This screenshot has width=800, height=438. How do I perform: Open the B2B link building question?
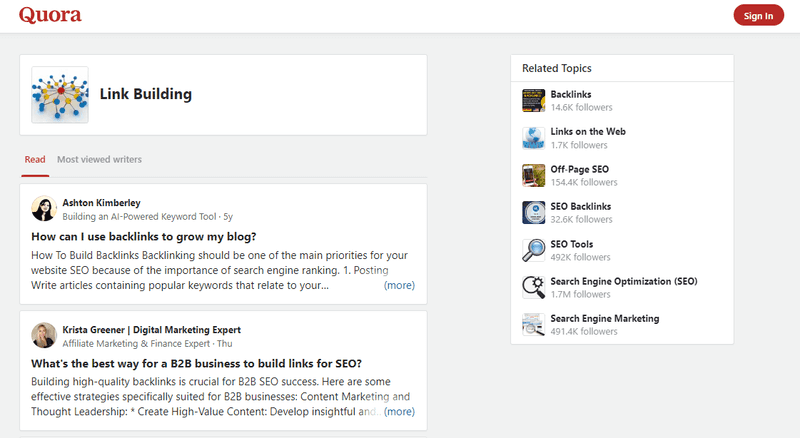[x=196, y=363]
